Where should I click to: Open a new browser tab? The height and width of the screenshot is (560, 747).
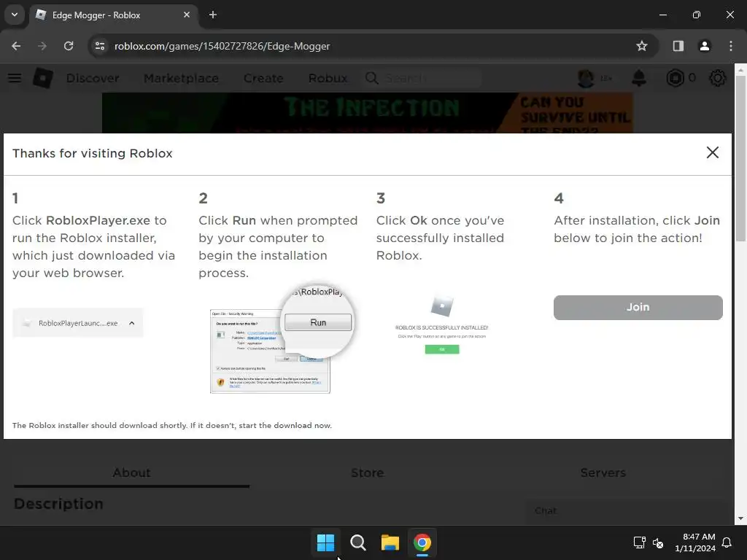(x=213, y=15)
